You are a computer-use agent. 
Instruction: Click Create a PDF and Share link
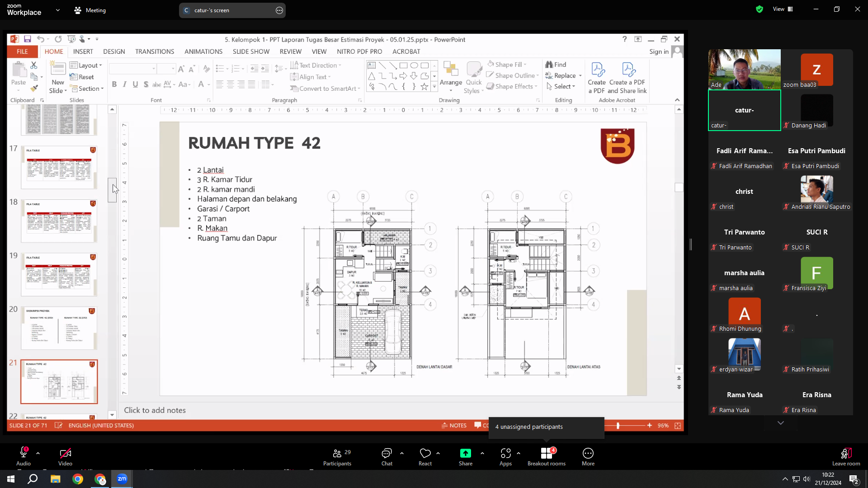[627, 78]
